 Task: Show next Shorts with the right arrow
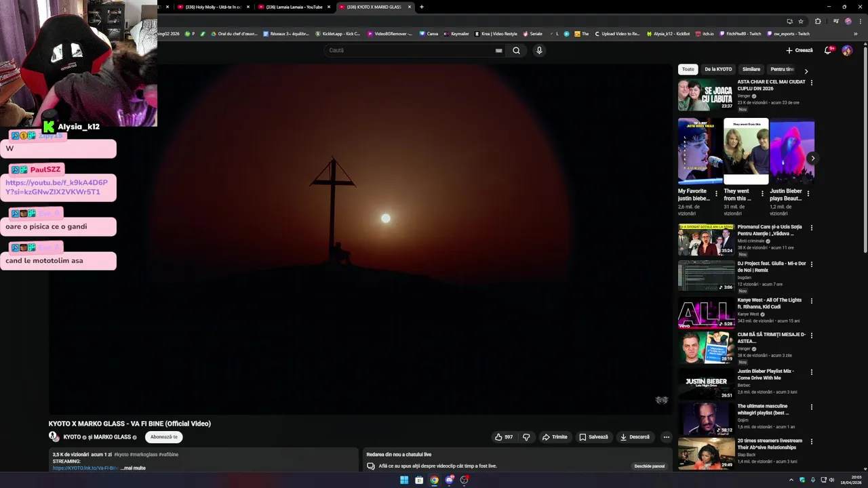812,159
